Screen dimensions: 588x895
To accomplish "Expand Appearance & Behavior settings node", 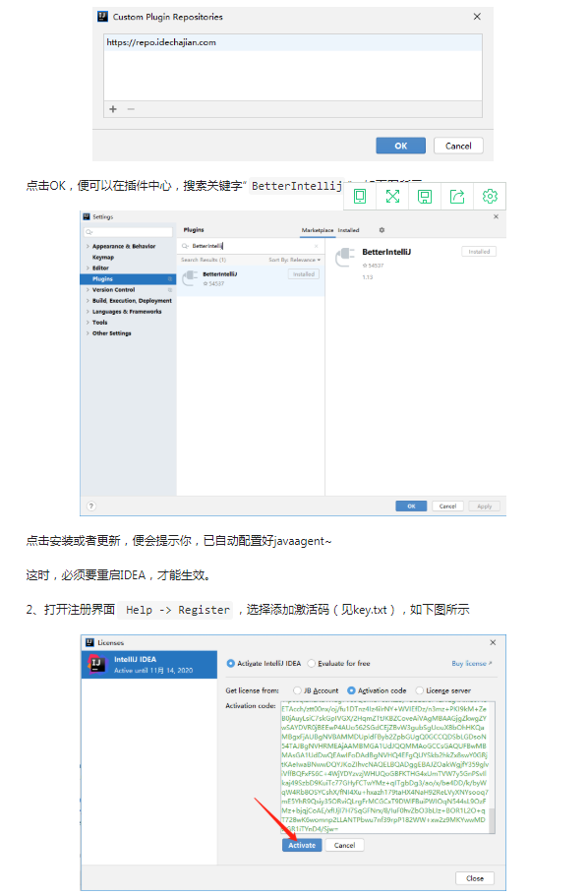I will coord(88,247).
